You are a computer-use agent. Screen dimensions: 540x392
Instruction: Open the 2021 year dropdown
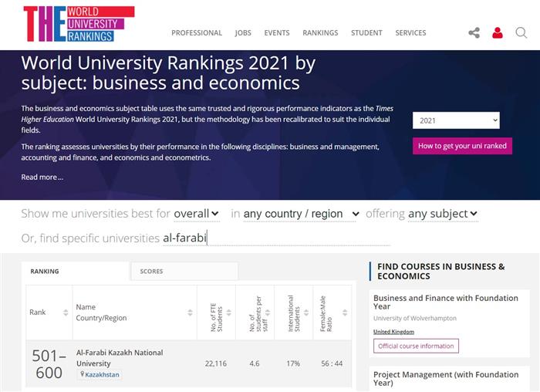[x=456, y=120]
